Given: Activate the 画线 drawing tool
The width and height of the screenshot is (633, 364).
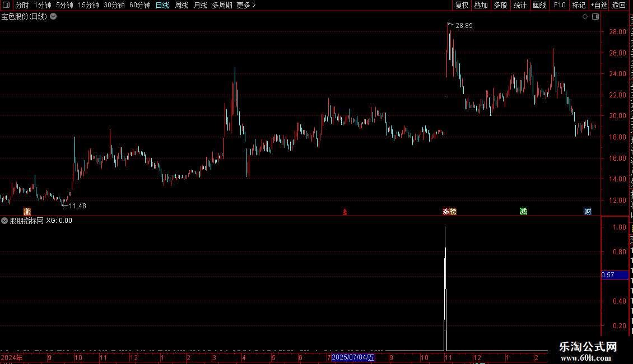Looking at the screenshot, I should point(540,5).
